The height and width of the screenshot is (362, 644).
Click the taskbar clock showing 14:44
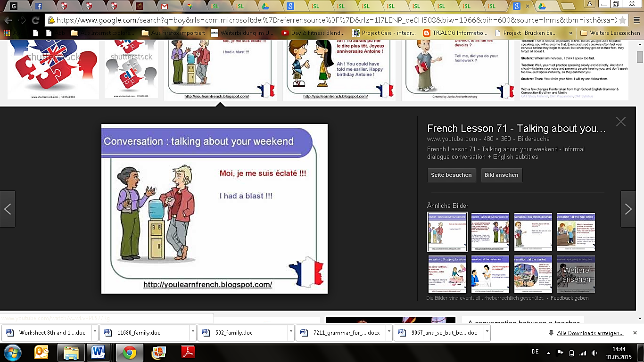(619, 353)
